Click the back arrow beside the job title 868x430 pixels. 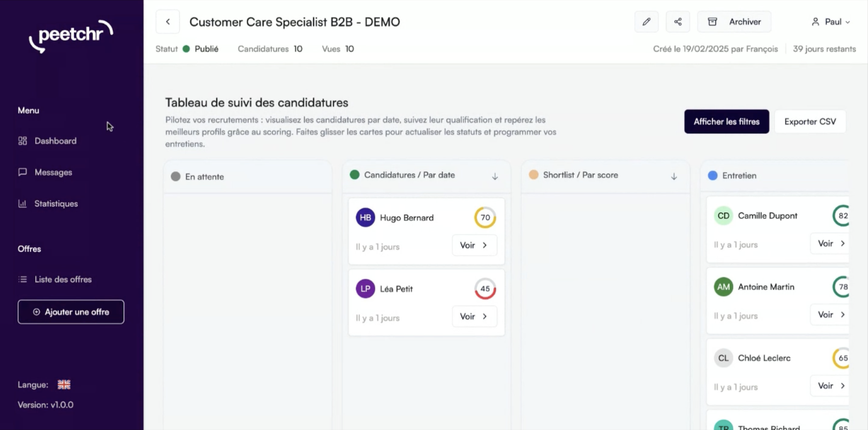(168, 22)
